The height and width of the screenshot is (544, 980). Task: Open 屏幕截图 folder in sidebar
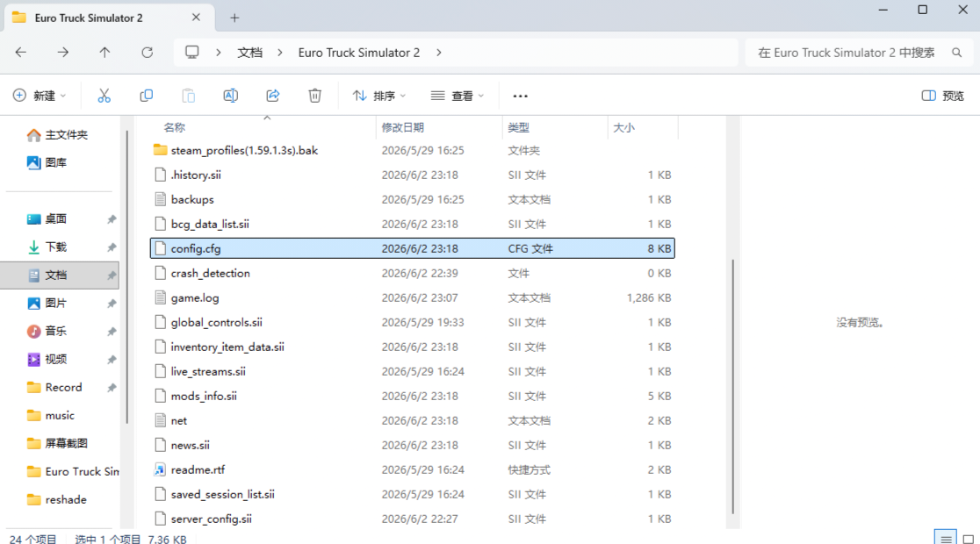pyautogui.click(x=57, y=444)
